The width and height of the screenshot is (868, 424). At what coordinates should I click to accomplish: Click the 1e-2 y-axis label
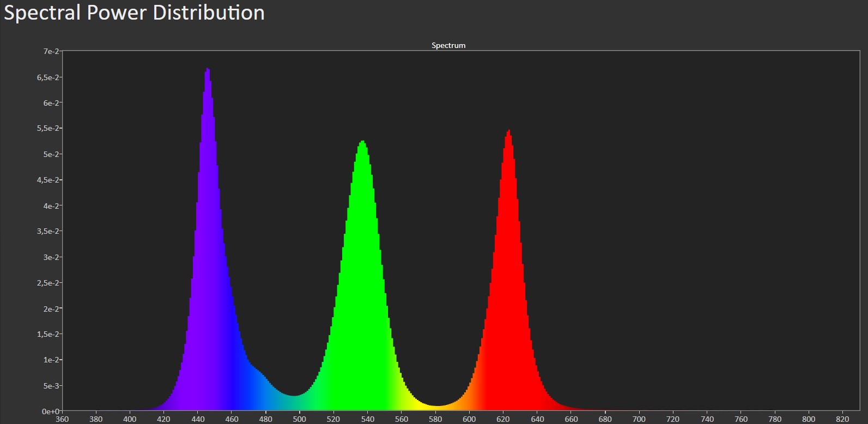[x=51, y=360]
